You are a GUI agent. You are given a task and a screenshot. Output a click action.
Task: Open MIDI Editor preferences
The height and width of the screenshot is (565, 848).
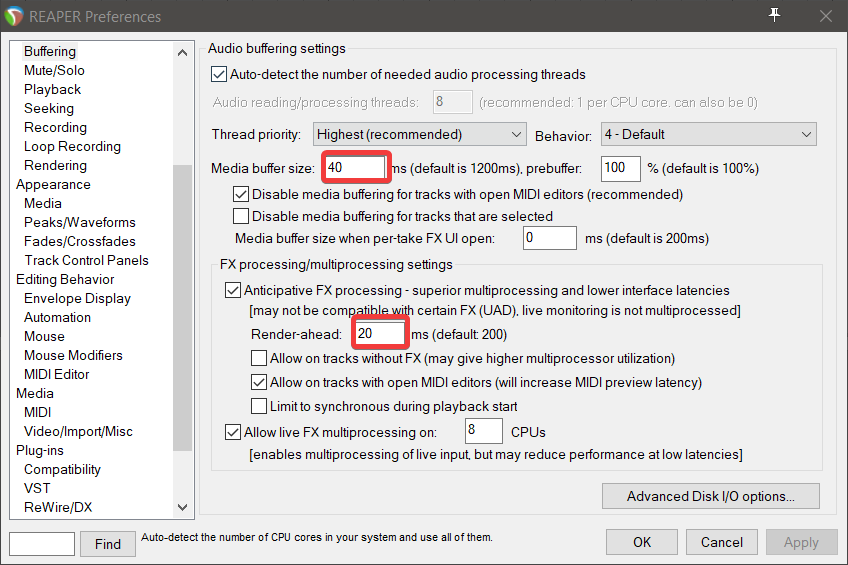(x=56, y=374)
